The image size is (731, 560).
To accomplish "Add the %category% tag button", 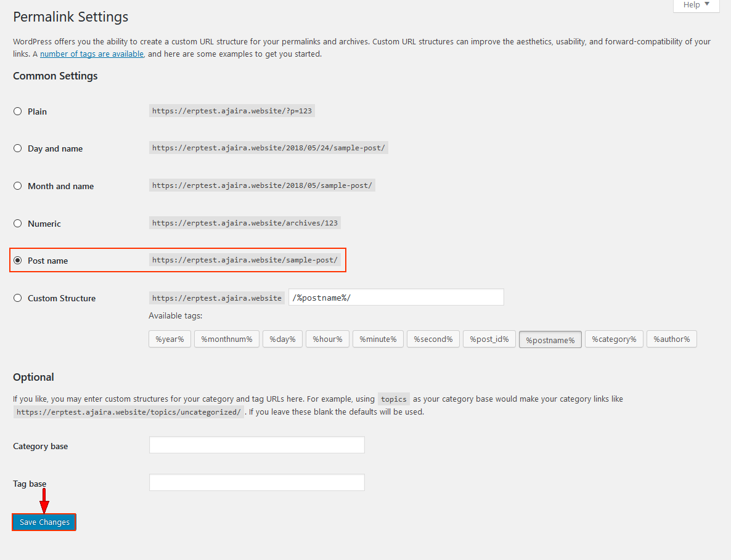I will (614, 339).
